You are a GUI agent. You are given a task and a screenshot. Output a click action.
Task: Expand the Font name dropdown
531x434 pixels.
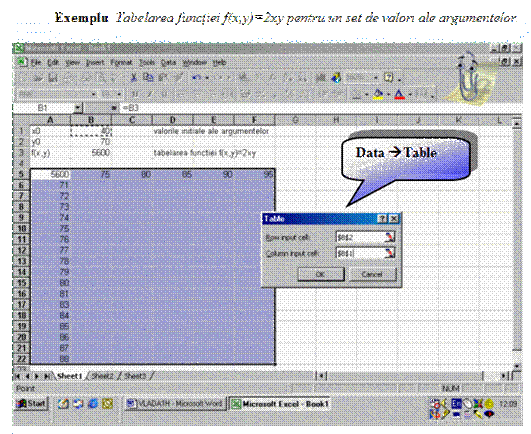[94, 94]
